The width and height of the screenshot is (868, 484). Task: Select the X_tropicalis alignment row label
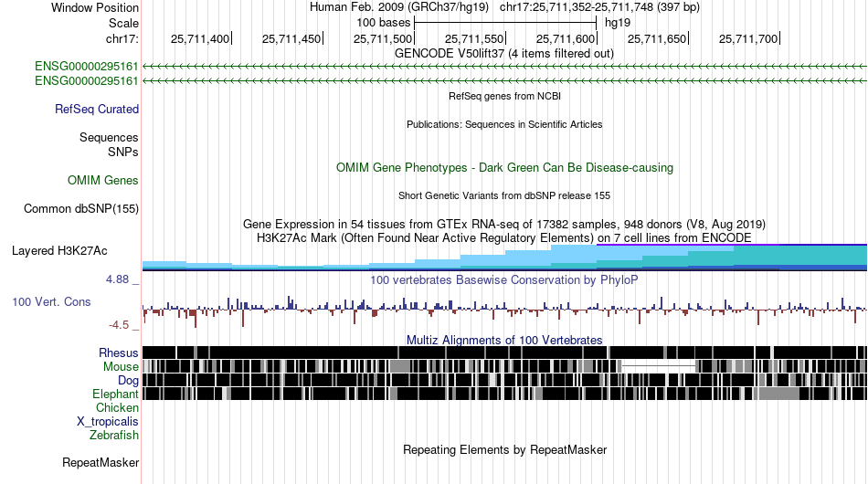tap(108, 422)
